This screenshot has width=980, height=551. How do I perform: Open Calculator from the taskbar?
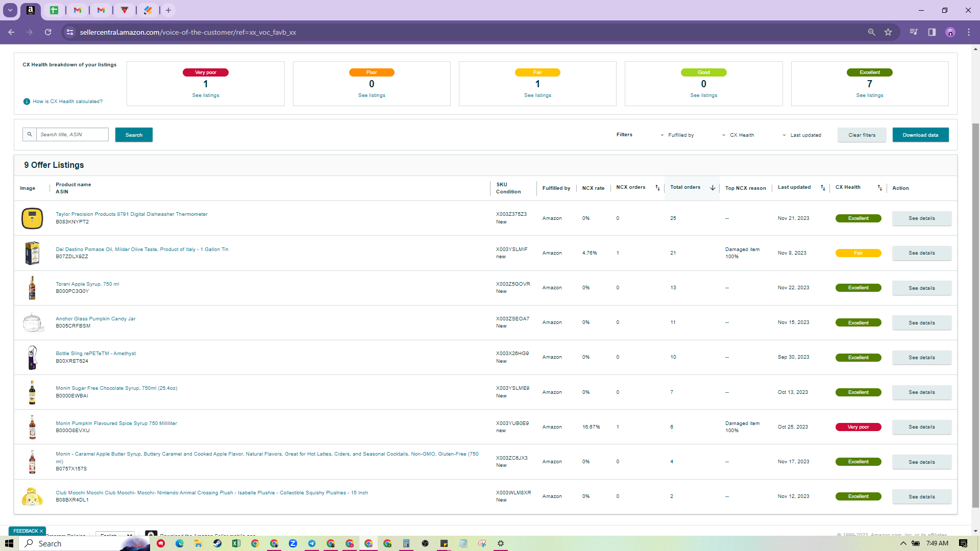coord(406,543)
